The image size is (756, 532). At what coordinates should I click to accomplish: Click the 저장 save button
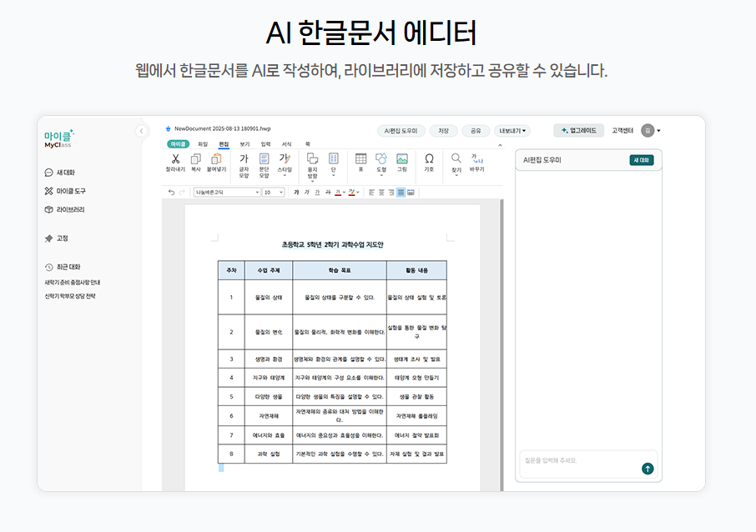coord(443,131)
